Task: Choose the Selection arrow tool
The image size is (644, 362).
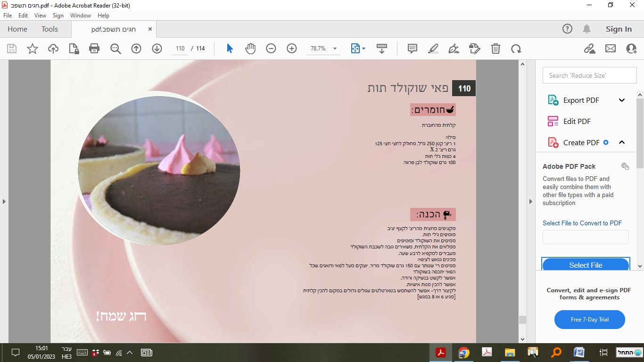Action: click(x=230, y=49)
